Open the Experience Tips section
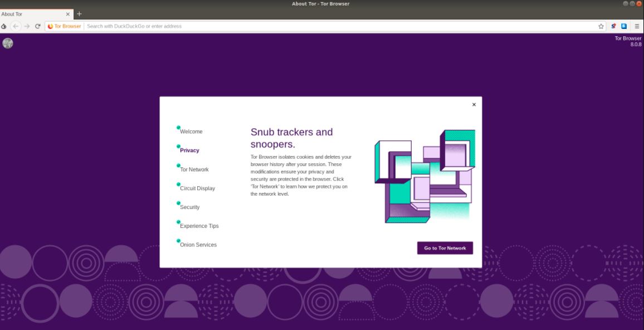Image resolution: width=644 pixels, height=330 pixels. pyautogui.click(x=199, y=225)
